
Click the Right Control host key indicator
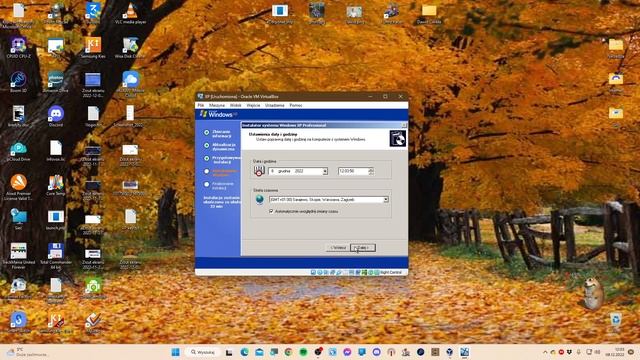391,272
